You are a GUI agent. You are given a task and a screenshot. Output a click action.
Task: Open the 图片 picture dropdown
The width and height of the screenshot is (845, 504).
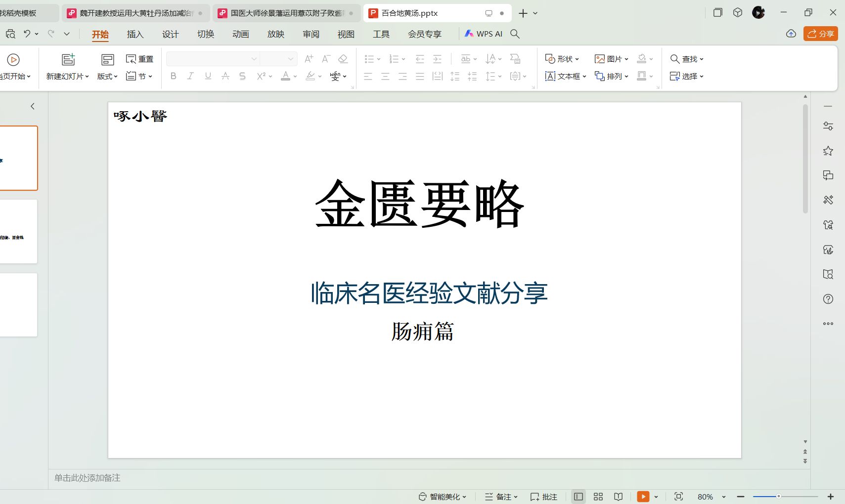[x=611, y=59]
